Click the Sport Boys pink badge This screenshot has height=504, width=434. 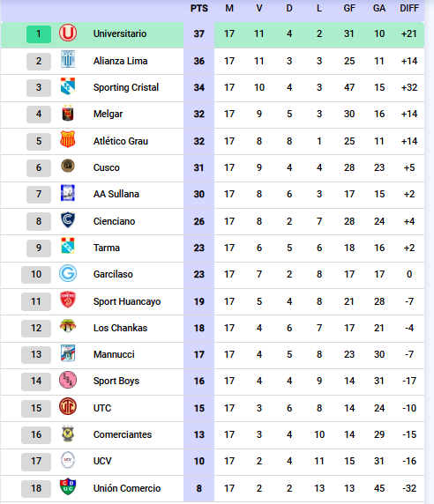pyautogui.click(x=68, y=380)
